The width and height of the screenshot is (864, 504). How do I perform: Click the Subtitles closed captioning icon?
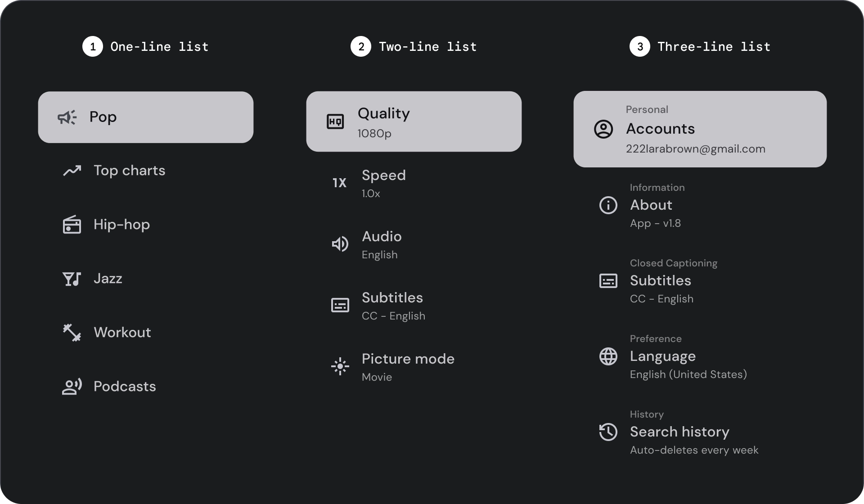(x=608, y=280)
